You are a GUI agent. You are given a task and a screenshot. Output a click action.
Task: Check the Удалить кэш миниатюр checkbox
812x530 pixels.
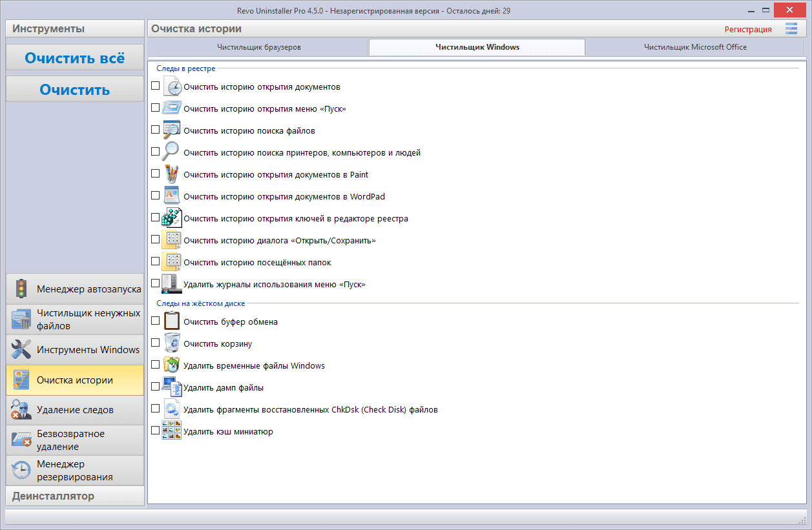(x=155, y=430)
